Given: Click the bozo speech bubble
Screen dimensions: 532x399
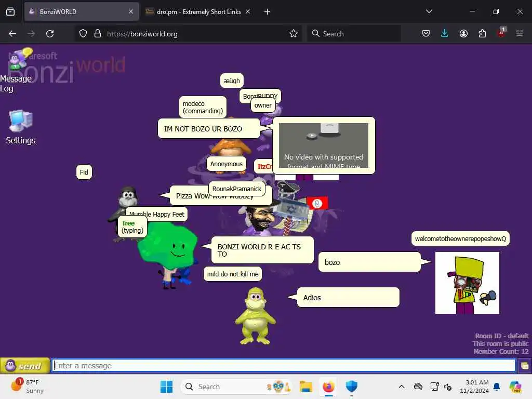Looking at the screenshot, I should (369, 262).
